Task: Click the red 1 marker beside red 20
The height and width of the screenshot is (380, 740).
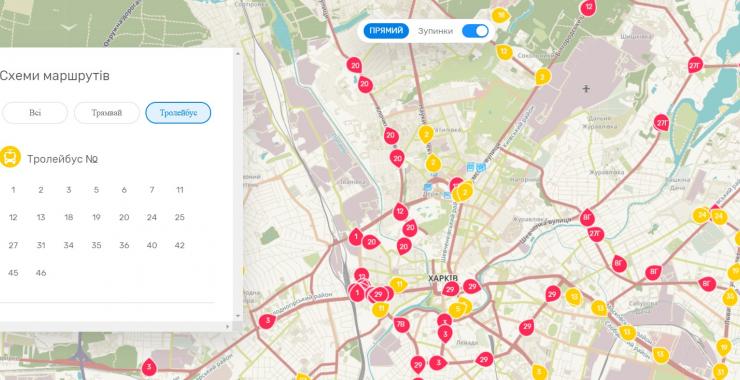Action: coord(356,236)
